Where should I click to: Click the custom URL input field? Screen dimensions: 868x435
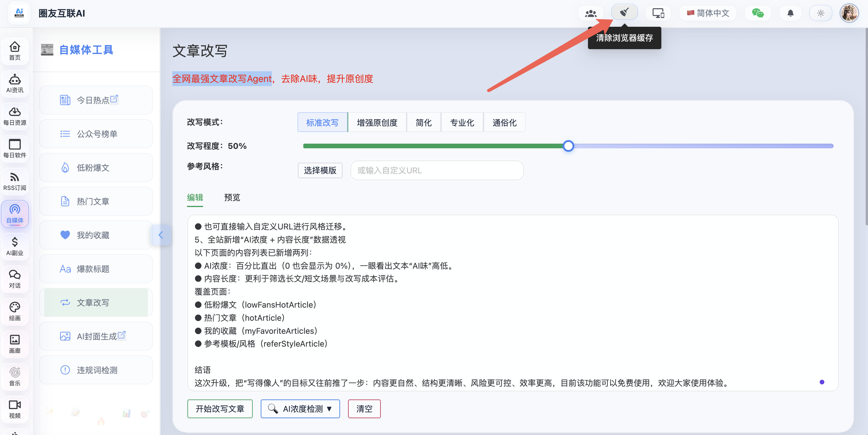pos(437,170)
